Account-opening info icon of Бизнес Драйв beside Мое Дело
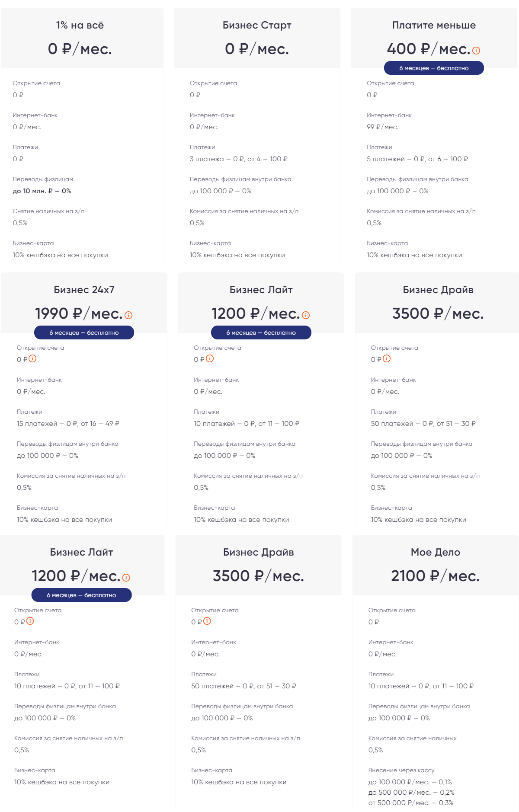Viewport: 519px width, 812px height. (x=207, y=621)
